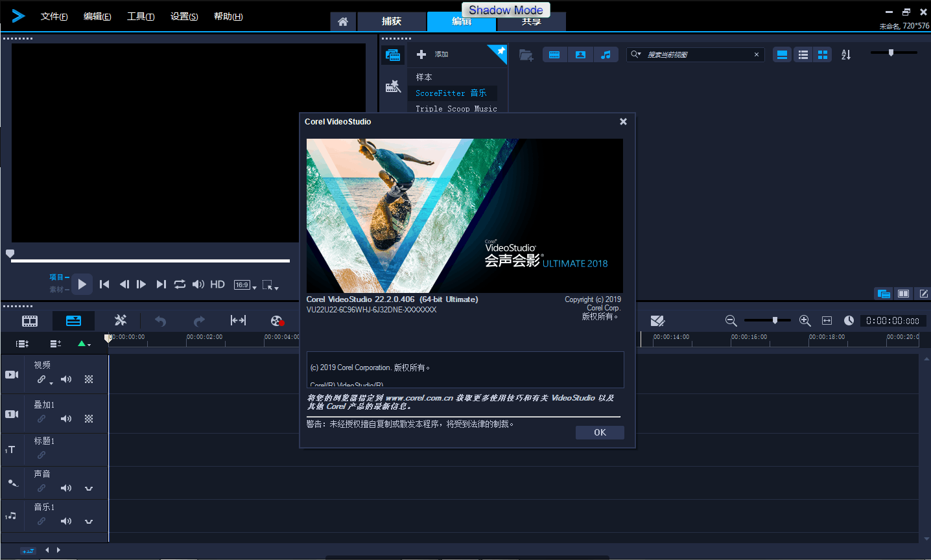The height and width of the screenshot is (560, 931).
Task: Open the media library panel icon
Action: tap(393, 55)
